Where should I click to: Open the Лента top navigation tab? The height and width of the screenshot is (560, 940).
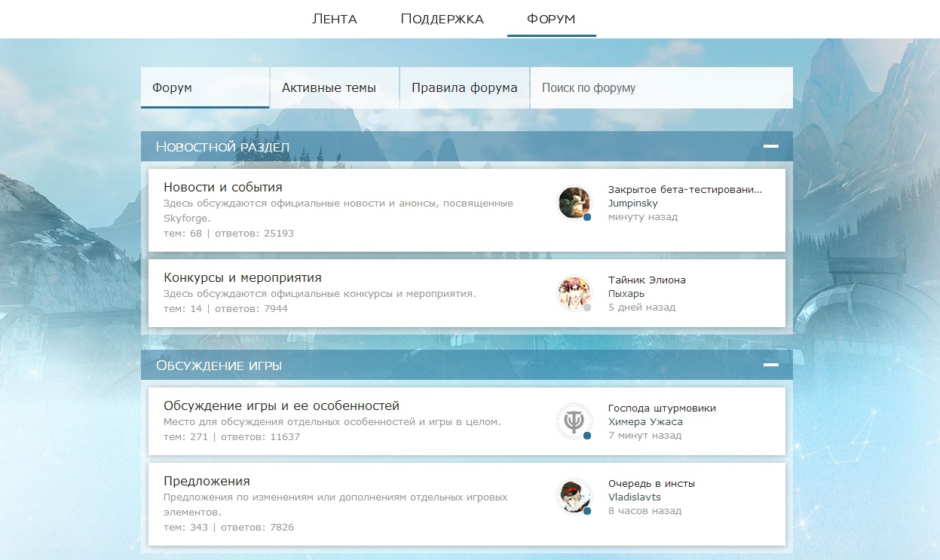coord(335,19)
